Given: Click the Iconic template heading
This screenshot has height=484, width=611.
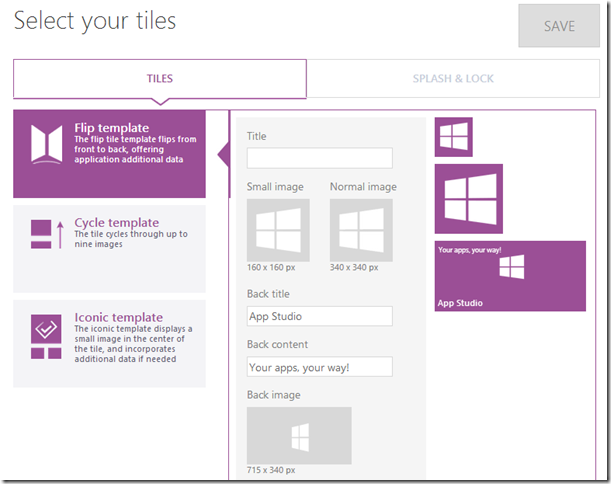Looking at the screenshot, I should [x=118, y=317].
